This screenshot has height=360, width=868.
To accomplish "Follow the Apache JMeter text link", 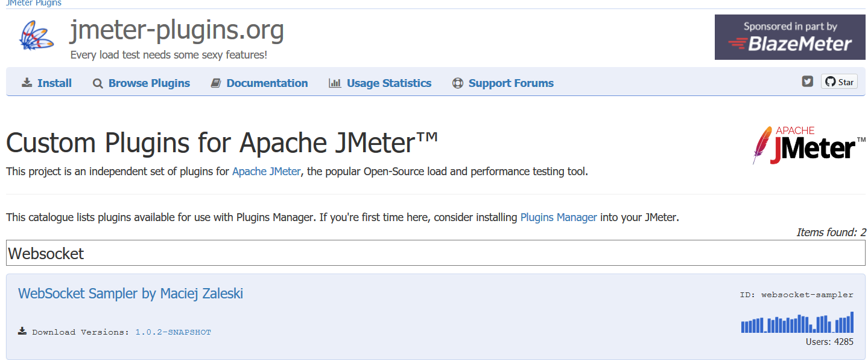I will pyautogui.click(x=266, y=172).
